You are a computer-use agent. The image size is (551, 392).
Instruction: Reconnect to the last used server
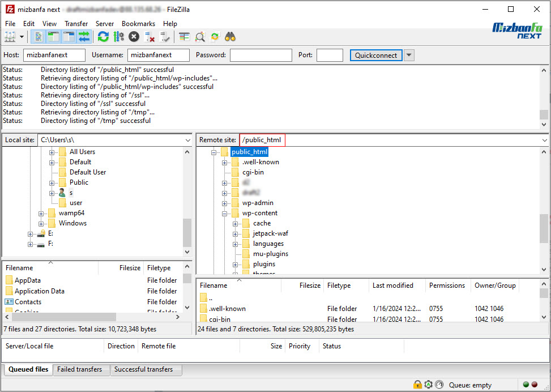click(x=164, y=37)
